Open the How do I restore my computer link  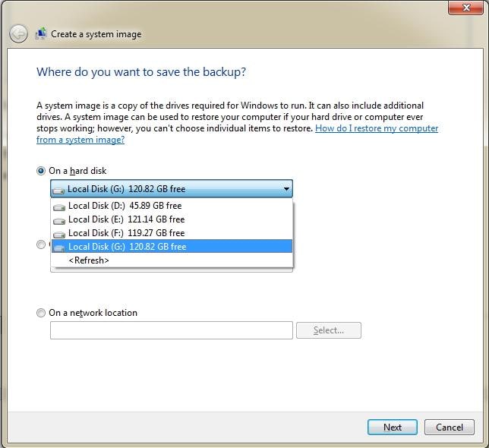pyautogui.click(x=377, y=128)
